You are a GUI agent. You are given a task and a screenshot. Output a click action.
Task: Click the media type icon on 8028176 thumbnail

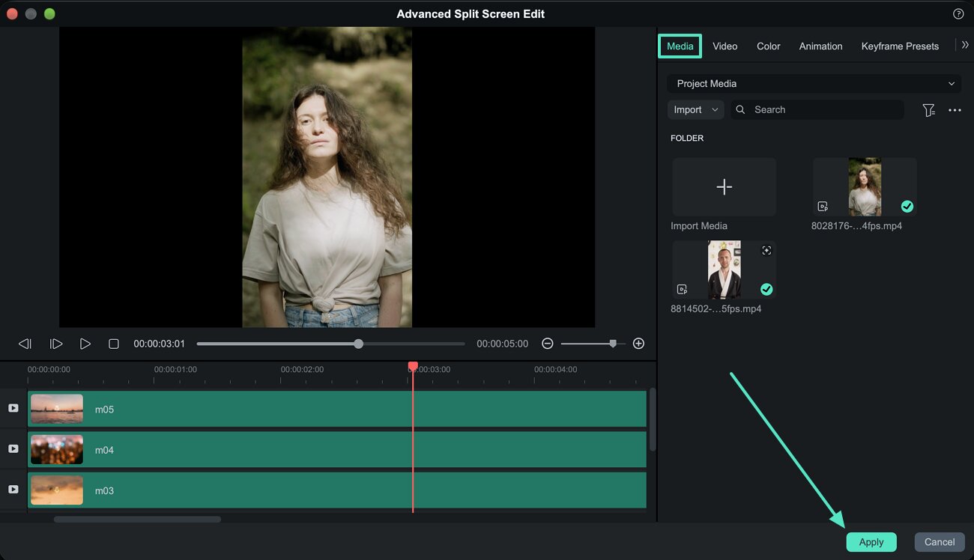tap(823, 207)
